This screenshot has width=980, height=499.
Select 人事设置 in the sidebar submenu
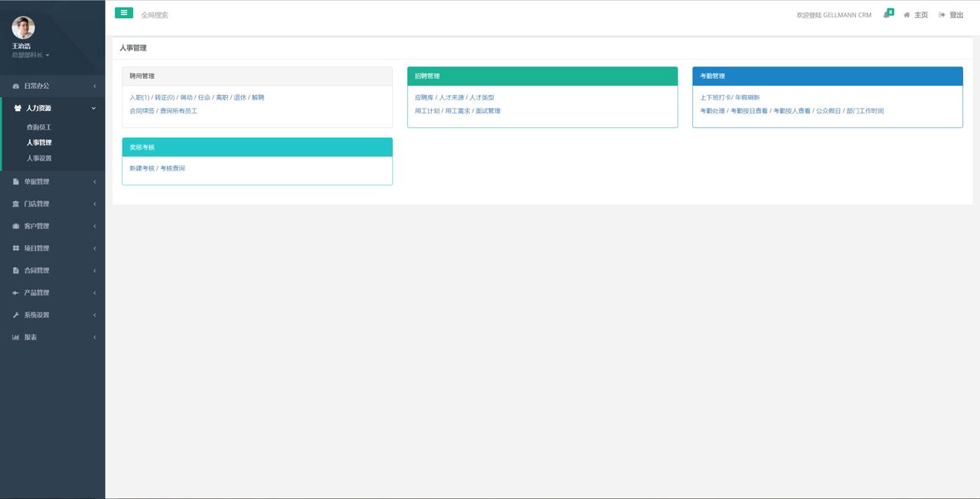pyautogui.click(x=39, y=158)
